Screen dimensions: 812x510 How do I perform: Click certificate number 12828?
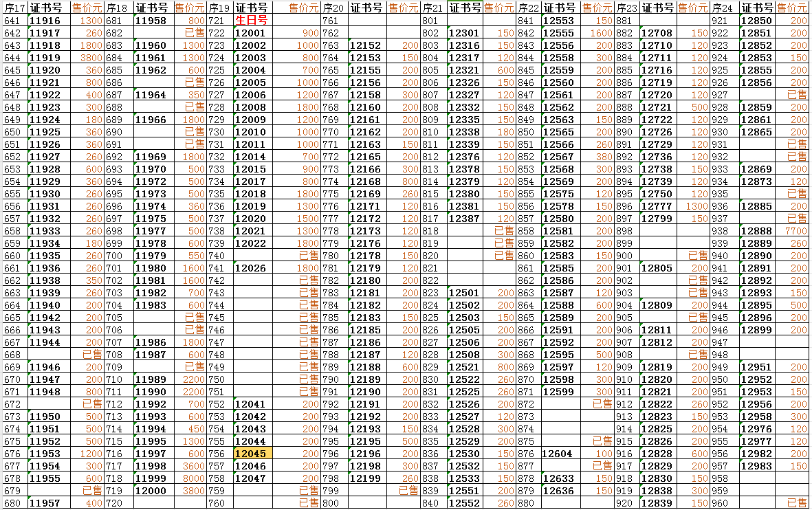657,454
